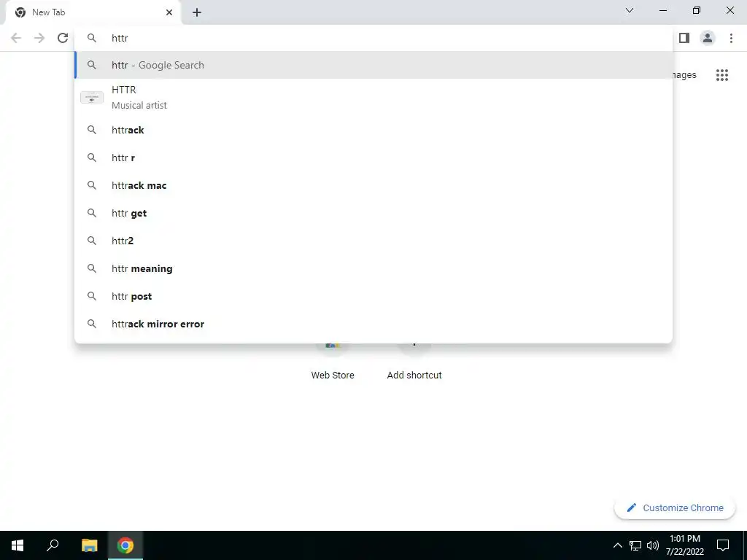Show hidden system tray icons
The image size is (747, 560).
(617, 545)
